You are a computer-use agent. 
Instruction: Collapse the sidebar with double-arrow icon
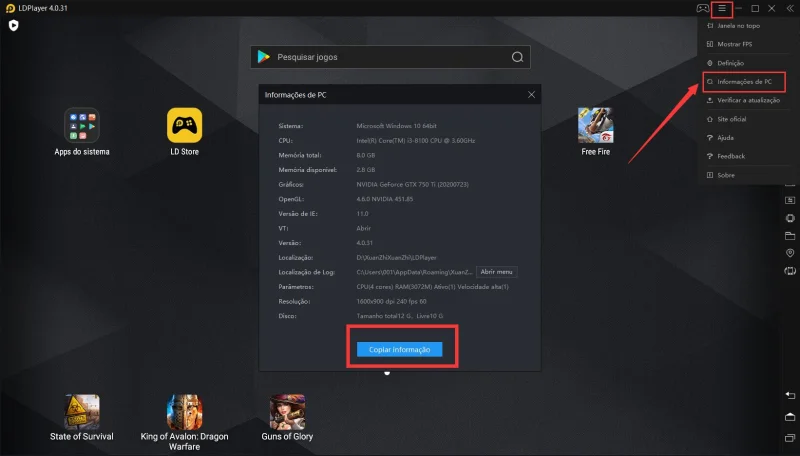790,8
